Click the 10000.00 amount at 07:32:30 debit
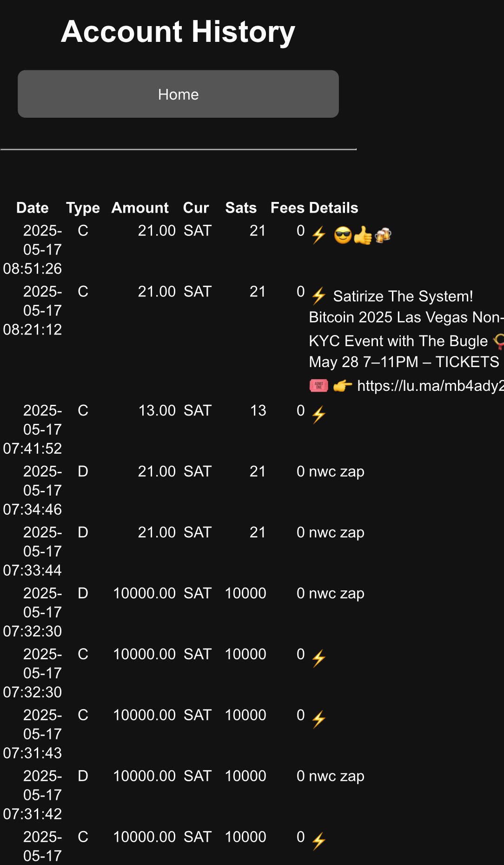 click(144, 593)
